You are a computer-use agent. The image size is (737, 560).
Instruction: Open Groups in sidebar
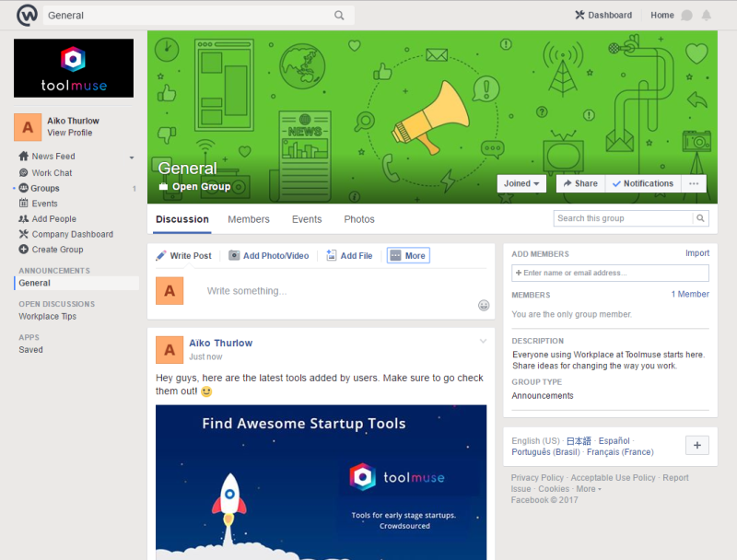(x=40, y=188)
